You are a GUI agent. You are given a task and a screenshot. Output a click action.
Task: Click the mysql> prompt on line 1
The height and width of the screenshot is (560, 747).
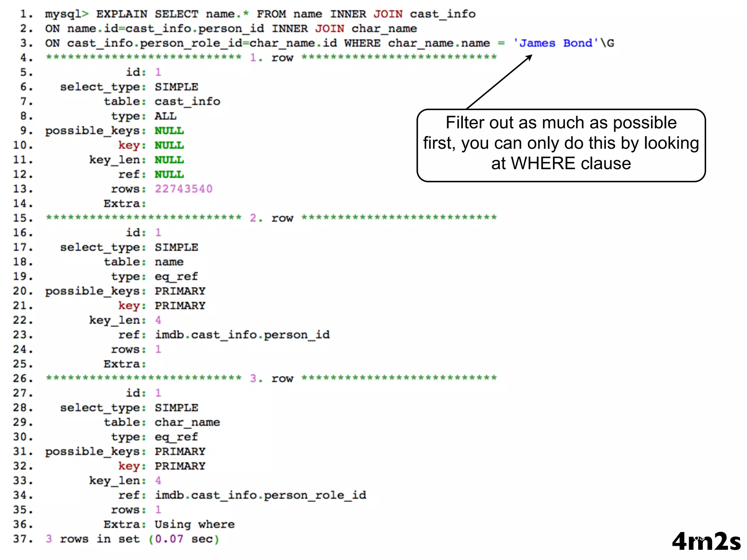pos(67,14)
